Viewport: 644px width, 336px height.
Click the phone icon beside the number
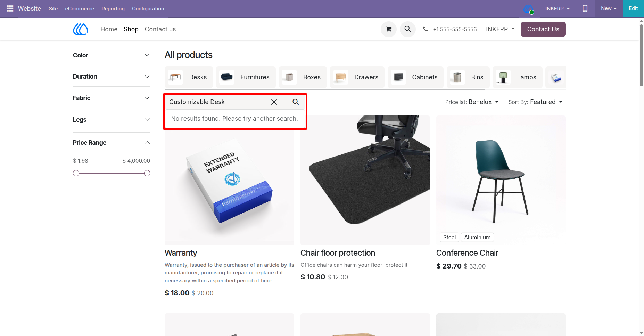tap(426, 29)
